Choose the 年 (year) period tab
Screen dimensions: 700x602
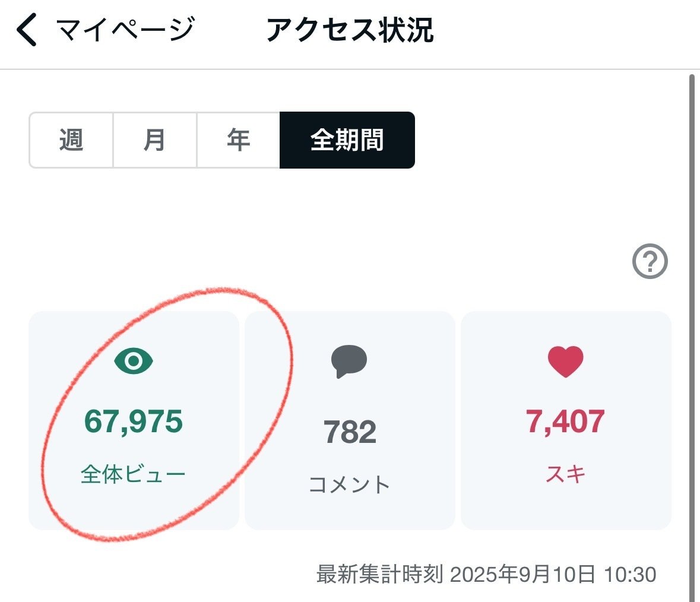click(238, 140)
